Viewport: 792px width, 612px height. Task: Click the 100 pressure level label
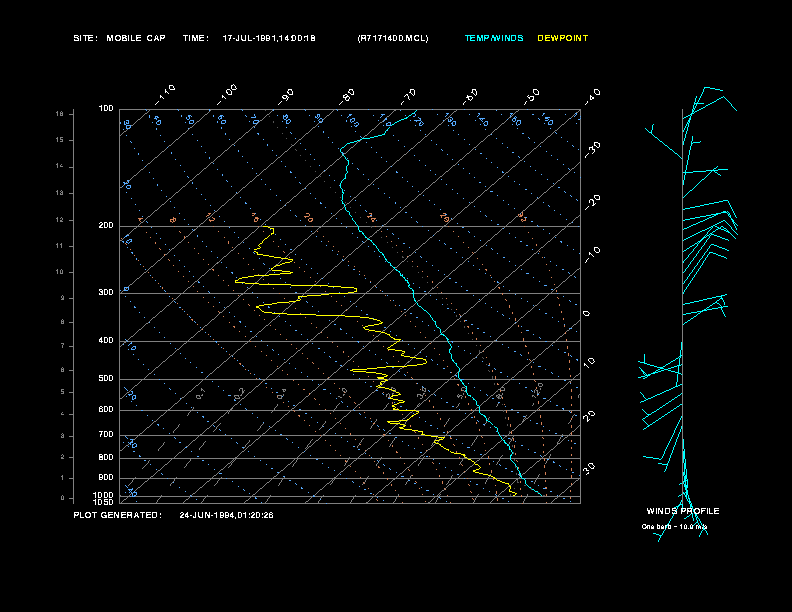point(106,109)
